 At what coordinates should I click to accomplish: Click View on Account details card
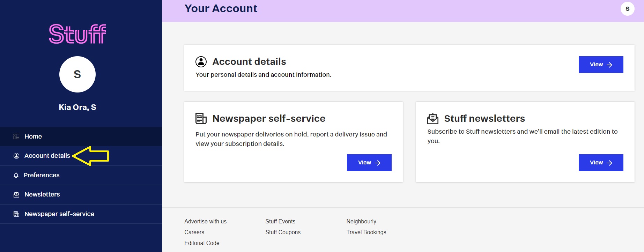click(601, 65)
